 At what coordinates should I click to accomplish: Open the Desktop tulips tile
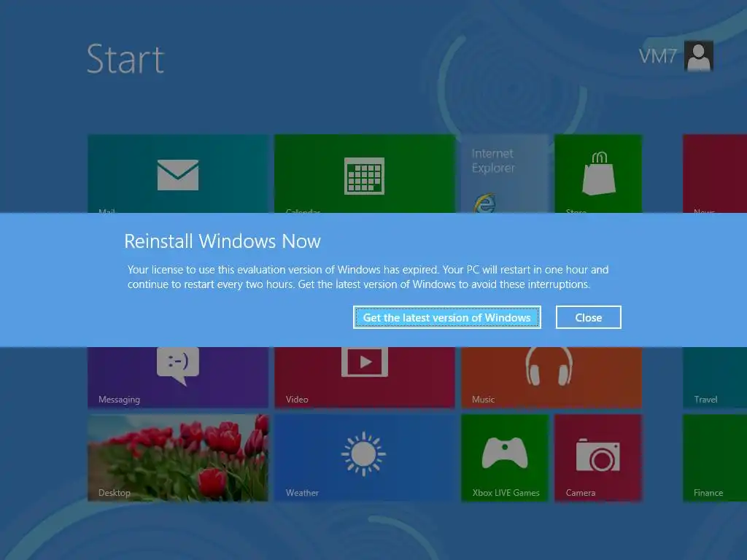point(178,458)
